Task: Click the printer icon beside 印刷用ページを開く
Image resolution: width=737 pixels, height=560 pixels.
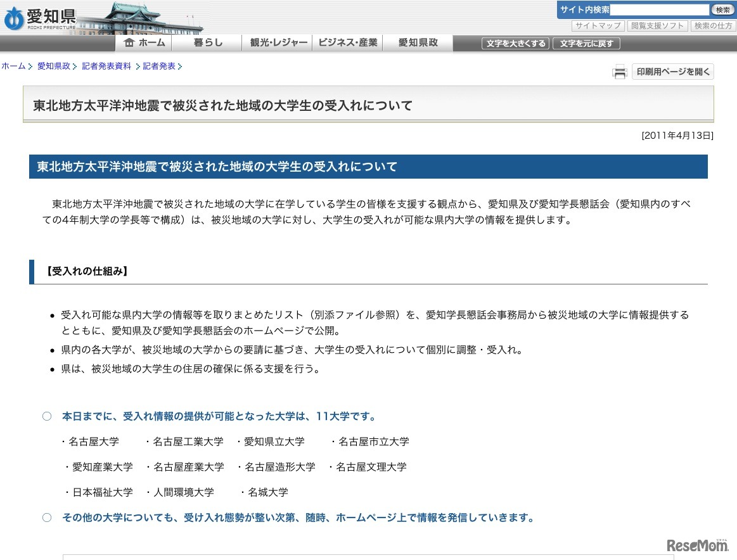Action: 619,72
